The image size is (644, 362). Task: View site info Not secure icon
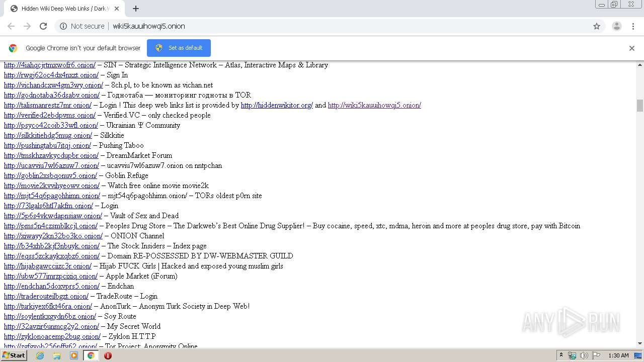[x=63, y=26]
